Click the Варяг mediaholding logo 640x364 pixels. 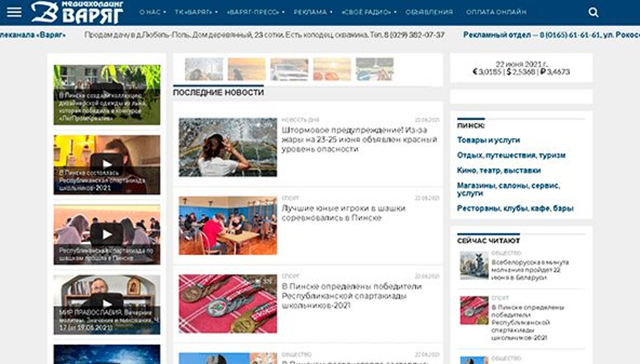[x=77, y=12]
